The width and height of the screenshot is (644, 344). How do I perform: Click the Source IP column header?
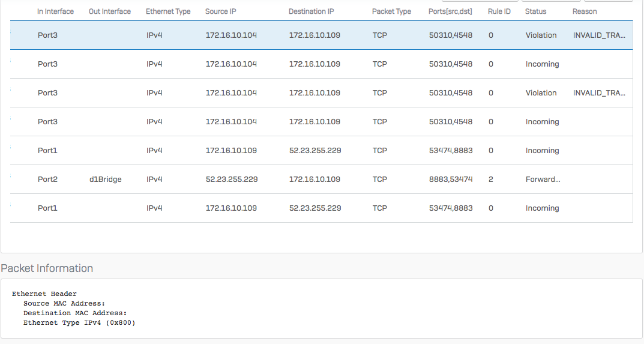pyautogui.click(x=220, y=11)
